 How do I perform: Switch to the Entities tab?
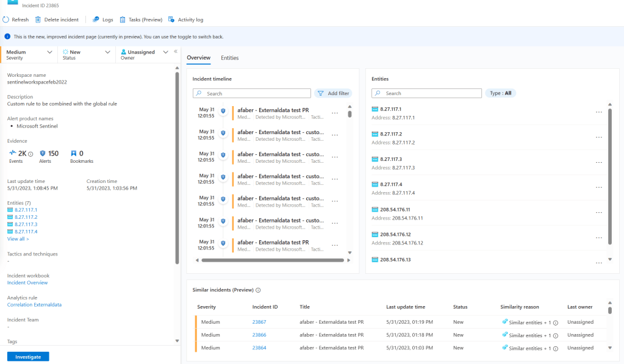click(x=229, y=58)
